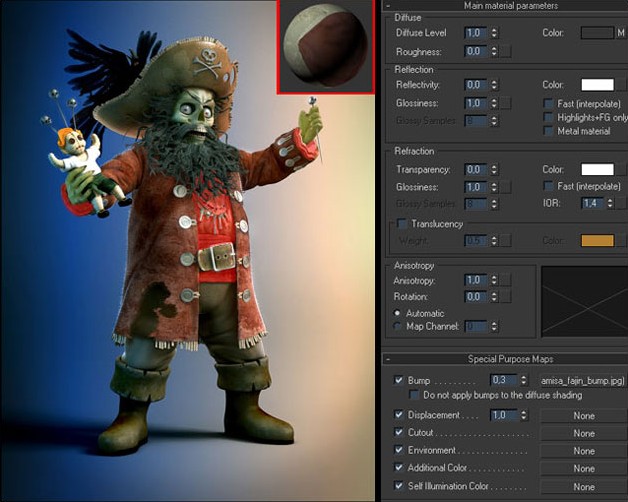Click the Bump amount input field
Image resolution: width=628 pixels, height=502 pixels.
[501, 381]
